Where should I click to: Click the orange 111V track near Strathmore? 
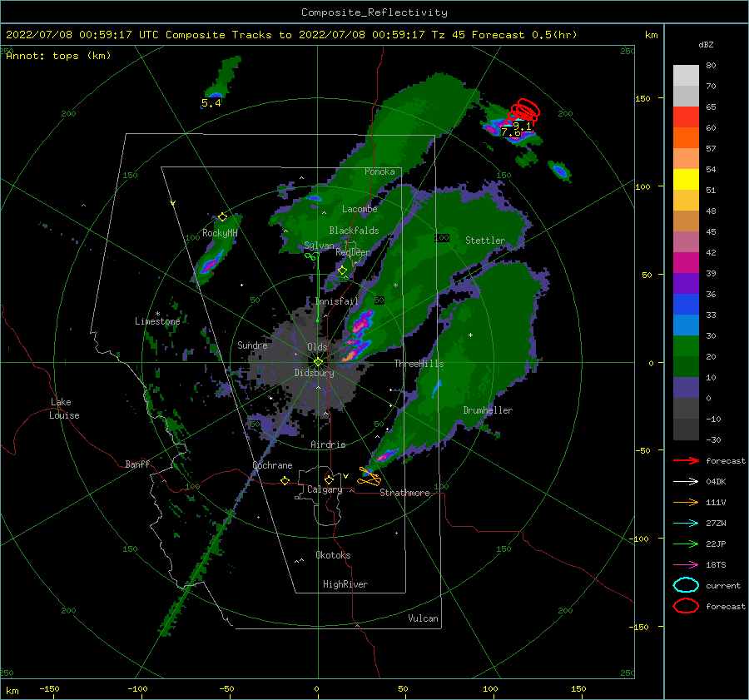coord(370,477)
